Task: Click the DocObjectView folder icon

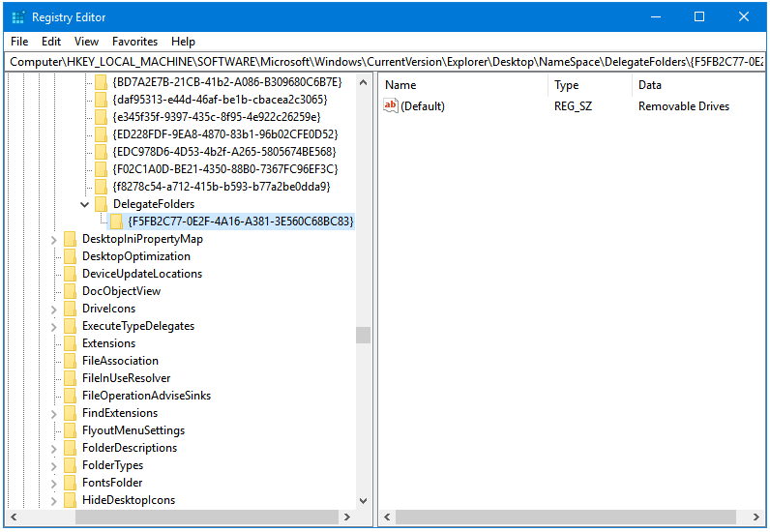Action: point(71,291)
